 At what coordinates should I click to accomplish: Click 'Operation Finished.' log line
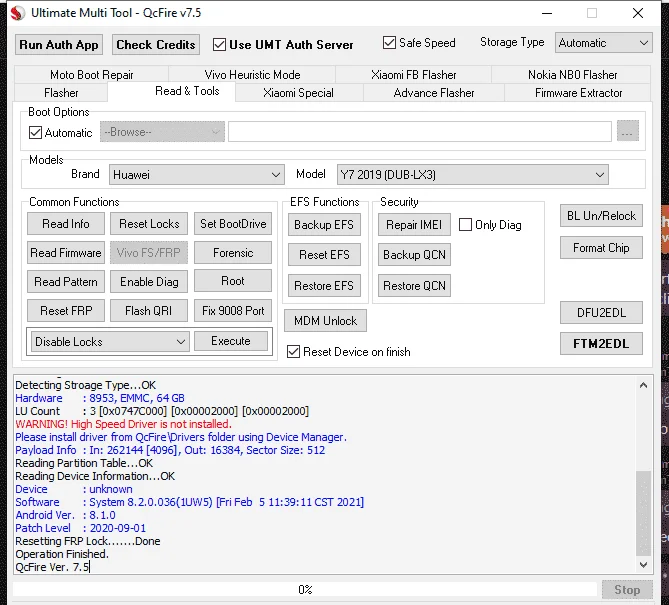point(62,554)
